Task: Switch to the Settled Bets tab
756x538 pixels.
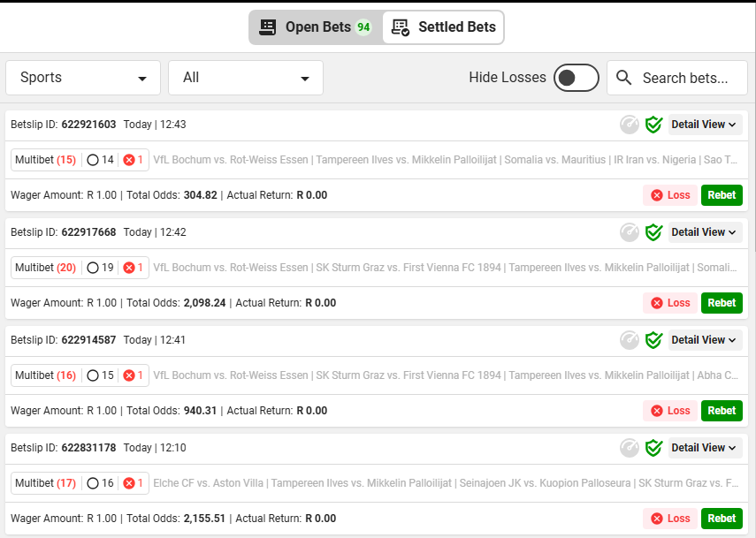Action: [x=443, y=27]
